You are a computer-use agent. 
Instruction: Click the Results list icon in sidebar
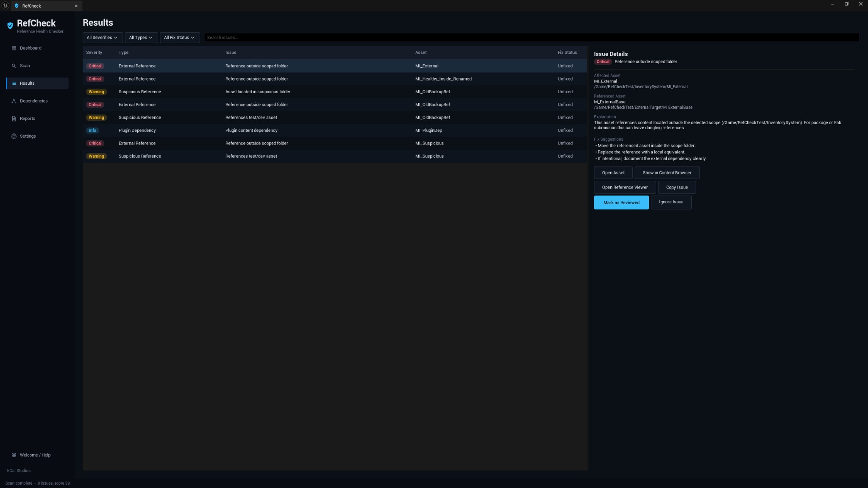pos(14,83)
